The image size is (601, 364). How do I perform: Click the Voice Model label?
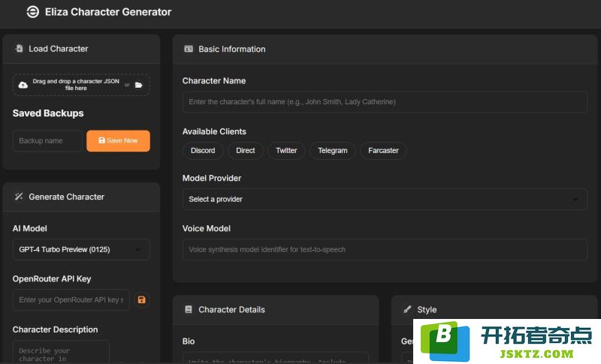click(206, 228)
